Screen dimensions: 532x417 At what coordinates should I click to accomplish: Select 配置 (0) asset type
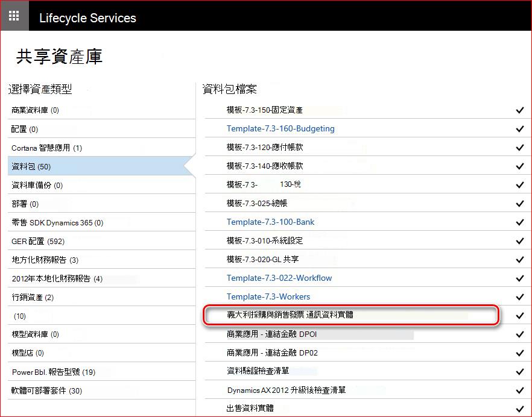102,129
